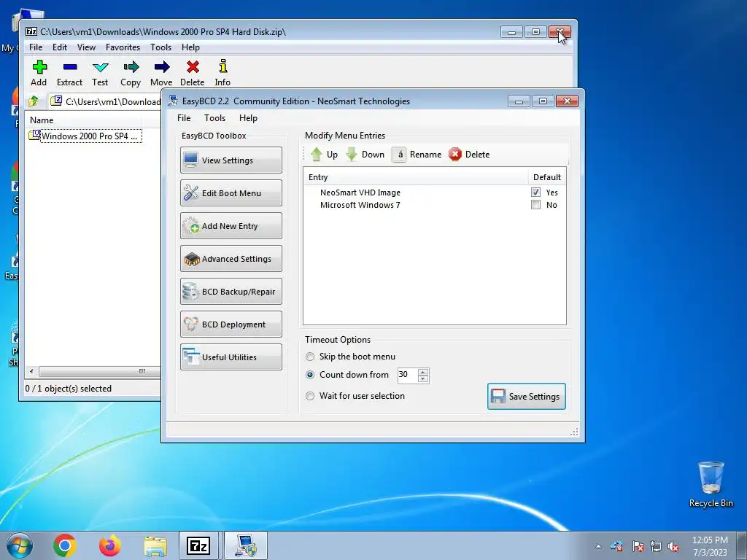747x560 pixels.
Task: Increase countdown seconds with up arrow
Action: click(x=423, y=371)
